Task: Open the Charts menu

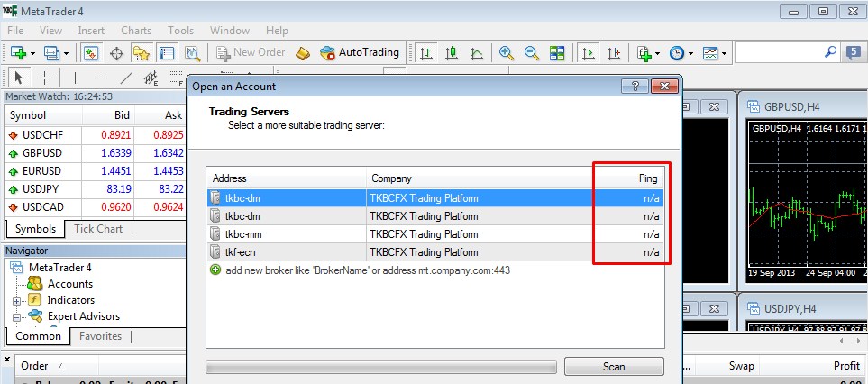Action: tap(136, 31)
